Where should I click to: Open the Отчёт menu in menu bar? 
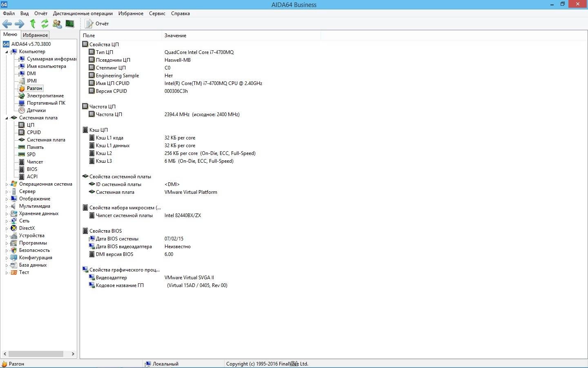41,13
